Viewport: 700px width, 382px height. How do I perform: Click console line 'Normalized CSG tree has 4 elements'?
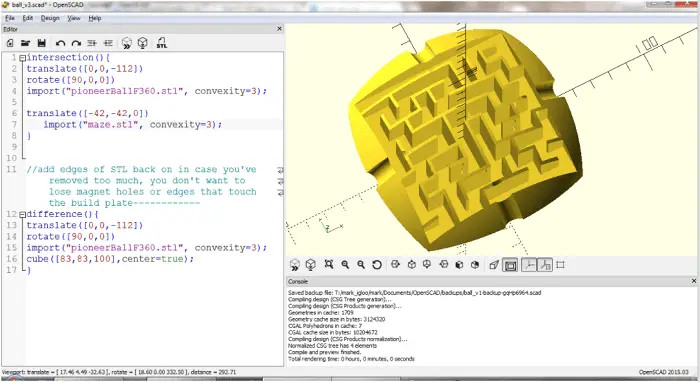click(x=333, y=345)
